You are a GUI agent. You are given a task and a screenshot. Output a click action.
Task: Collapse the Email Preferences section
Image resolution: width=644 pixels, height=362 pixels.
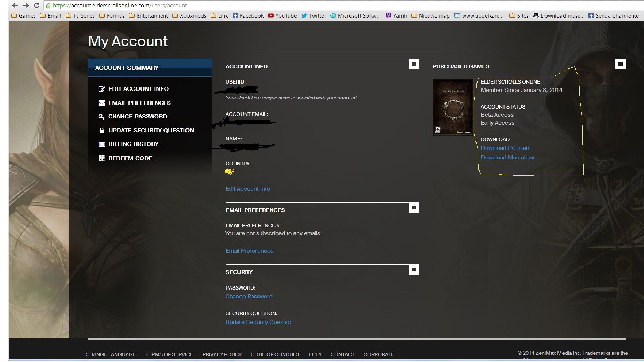click(413, 208)
